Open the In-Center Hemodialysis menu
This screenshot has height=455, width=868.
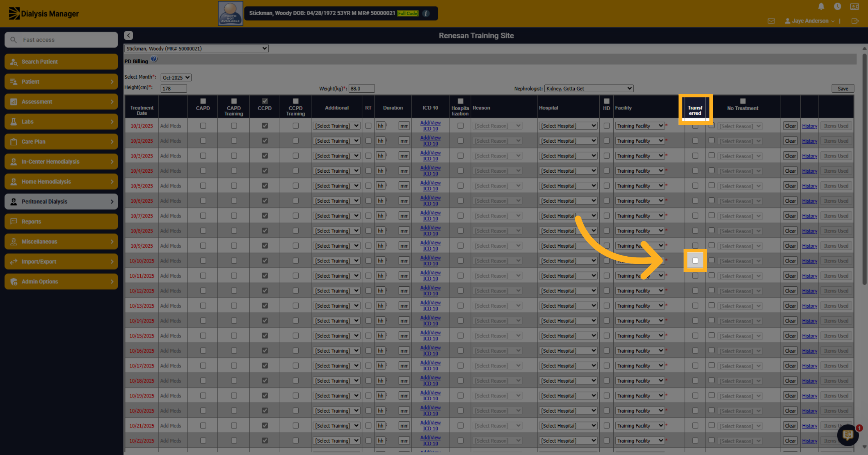point(61,162)
